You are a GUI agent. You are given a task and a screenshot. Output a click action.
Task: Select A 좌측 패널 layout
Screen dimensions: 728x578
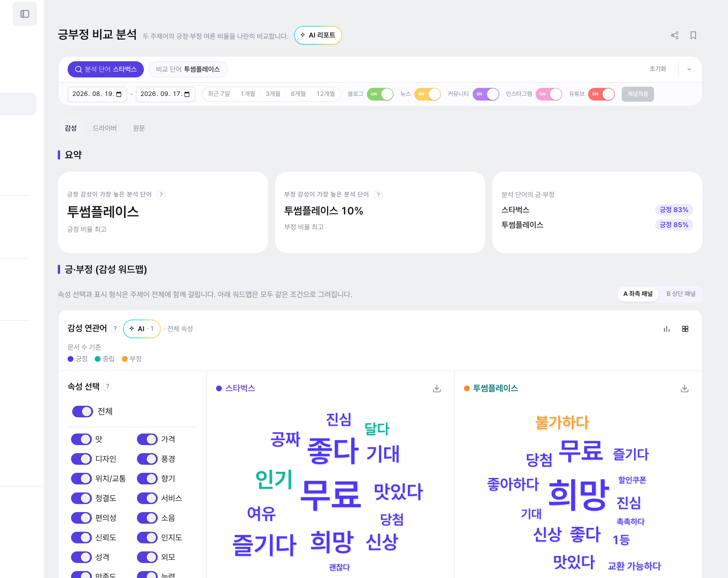(x=638, y=294)
